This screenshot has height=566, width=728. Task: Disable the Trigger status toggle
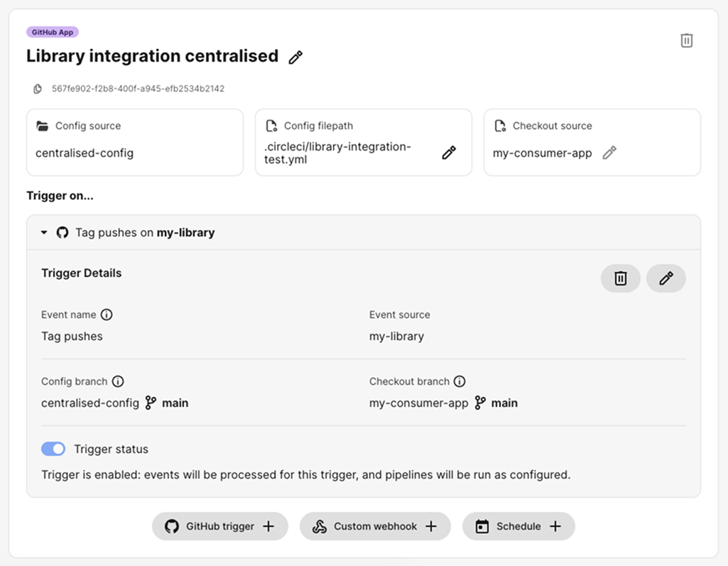point(53,449)
